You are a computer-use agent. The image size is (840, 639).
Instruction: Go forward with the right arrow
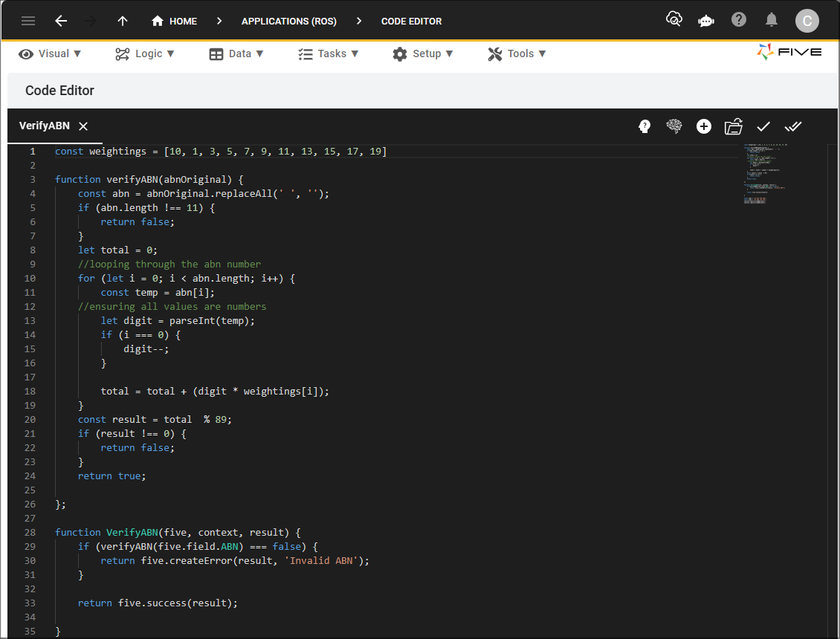[91, 21]
